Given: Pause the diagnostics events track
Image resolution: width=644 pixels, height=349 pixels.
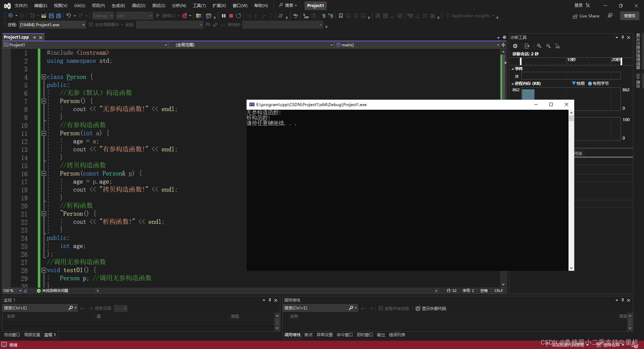Looking at the screenshot, I should tap(517, 76).
